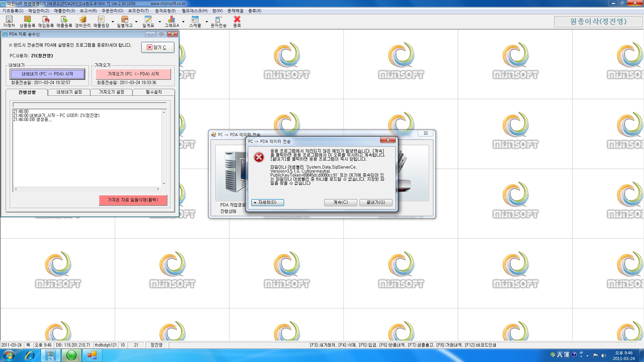Expand the 매출원장 dropdown arrow
The image size is (644, 362).
click(113, 22)
